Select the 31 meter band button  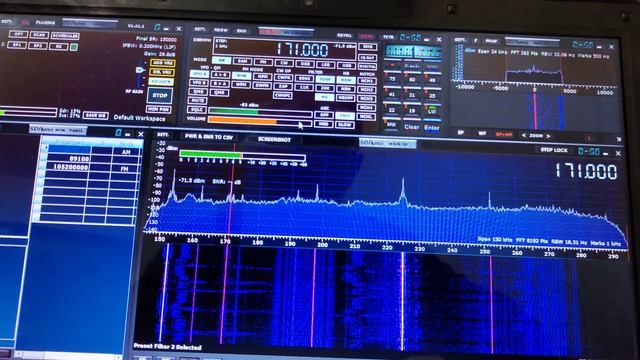click(412, 95)
